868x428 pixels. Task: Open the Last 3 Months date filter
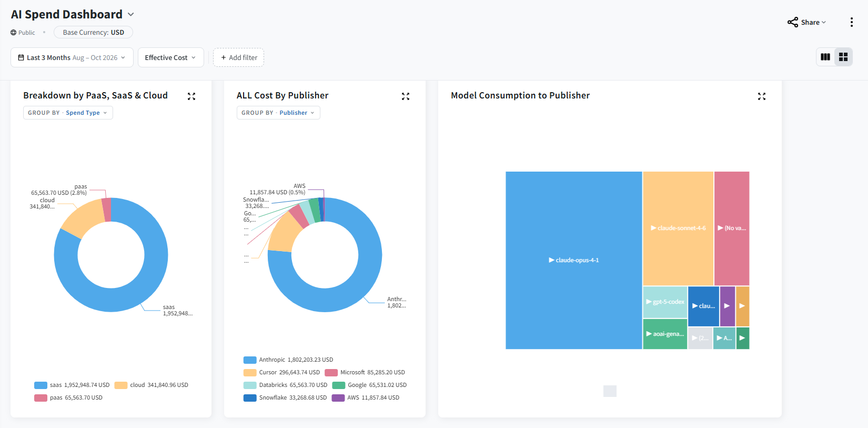[x=72, y=57]
